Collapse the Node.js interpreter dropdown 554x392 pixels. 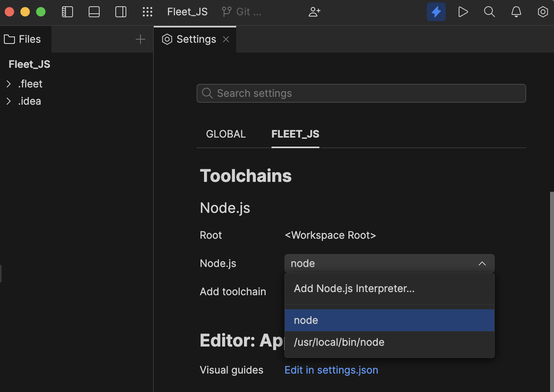tap(482, 263)
